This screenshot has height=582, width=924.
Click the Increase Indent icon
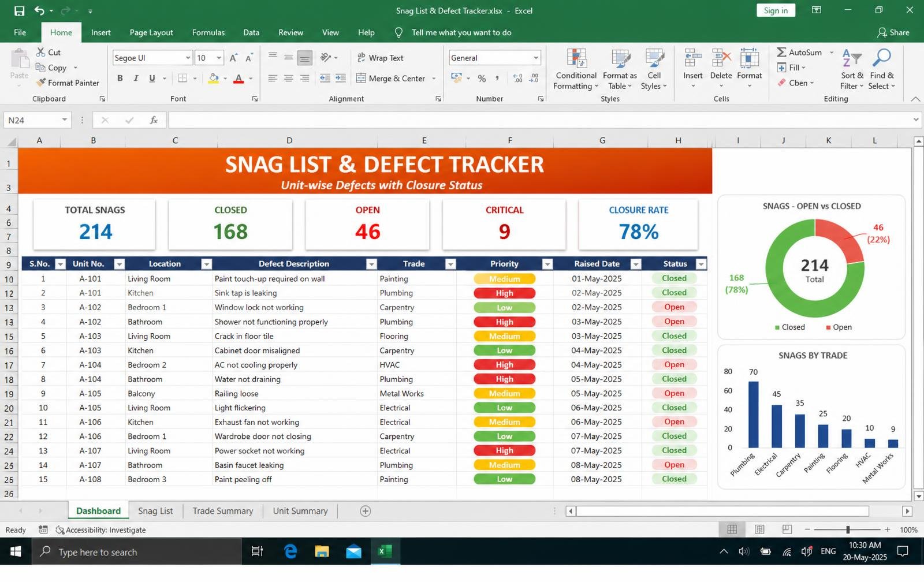pos(341,79)
